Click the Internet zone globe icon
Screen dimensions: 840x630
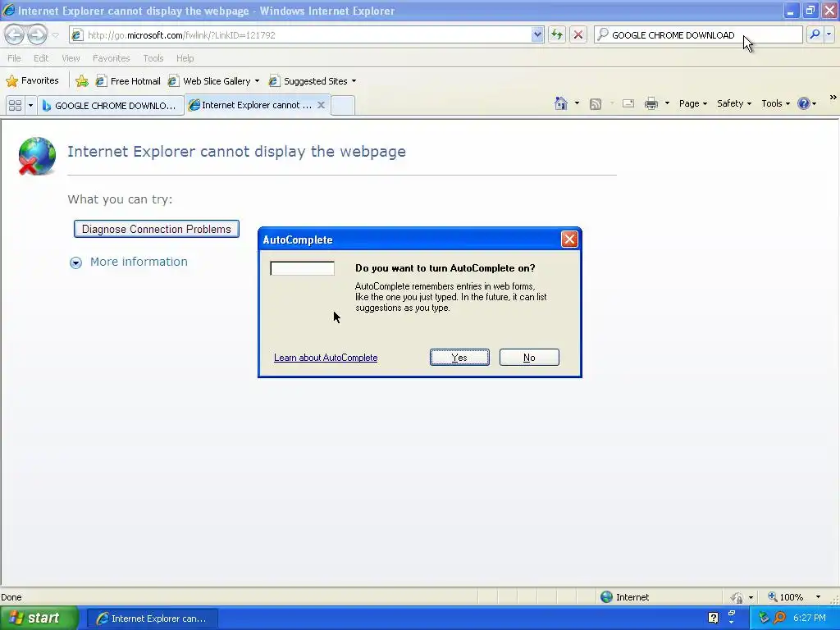tap(606, 597)
